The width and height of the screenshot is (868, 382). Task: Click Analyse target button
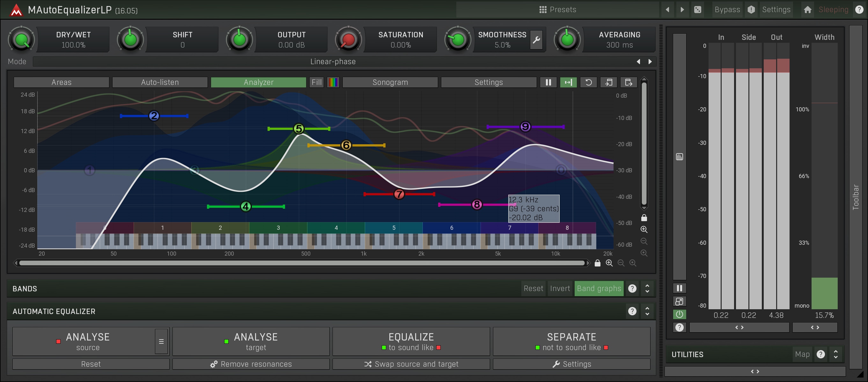click(251, 341)
